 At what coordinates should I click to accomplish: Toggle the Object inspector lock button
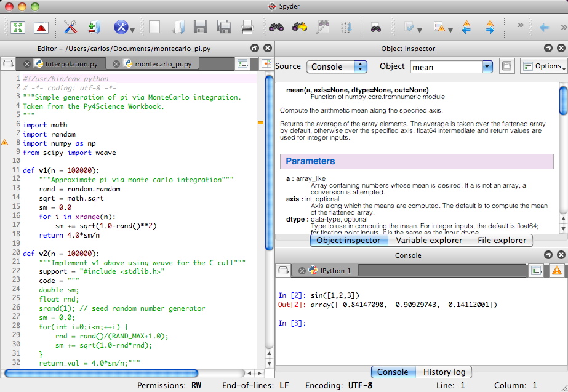point(506,66)
